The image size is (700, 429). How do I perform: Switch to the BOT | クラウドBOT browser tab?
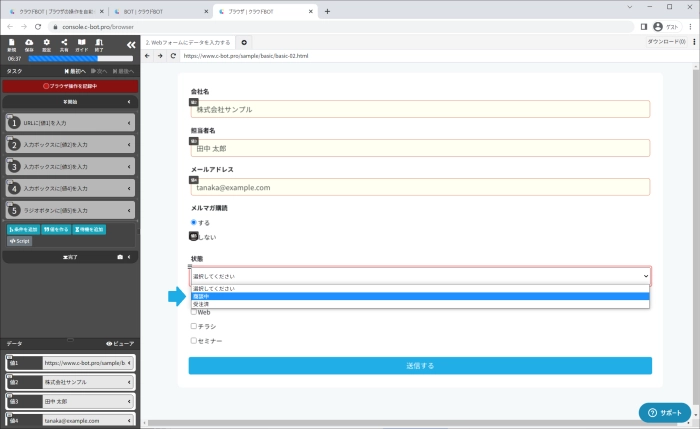coord(160,11)
